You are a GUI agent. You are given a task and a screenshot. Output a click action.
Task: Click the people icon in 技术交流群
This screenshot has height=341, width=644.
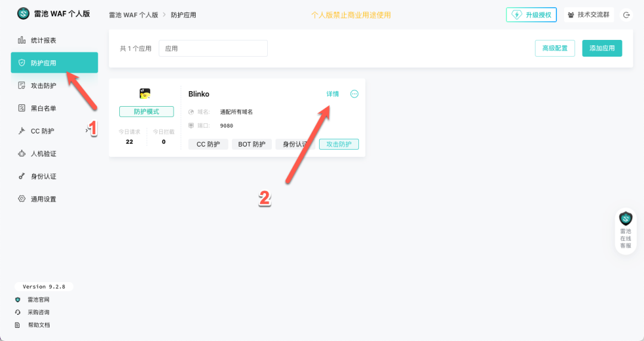click(571, 15)
